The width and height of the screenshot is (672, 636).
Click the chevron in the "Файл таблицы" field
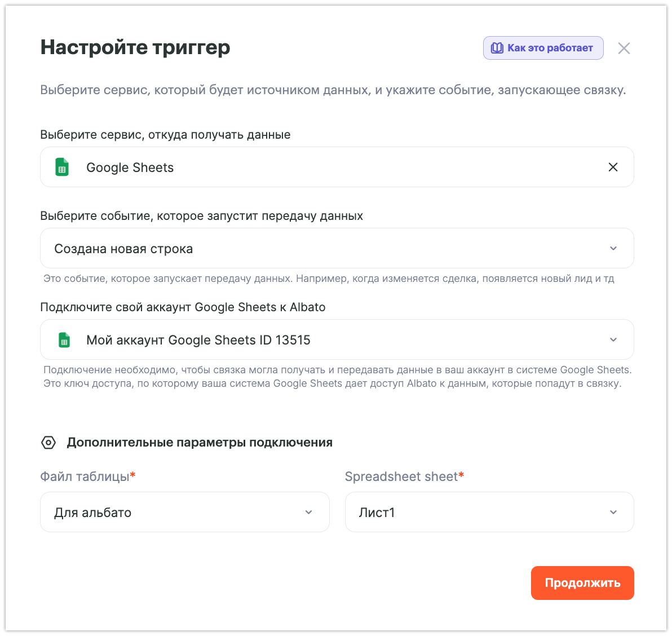pyautogui.click(x=308, y=513)
